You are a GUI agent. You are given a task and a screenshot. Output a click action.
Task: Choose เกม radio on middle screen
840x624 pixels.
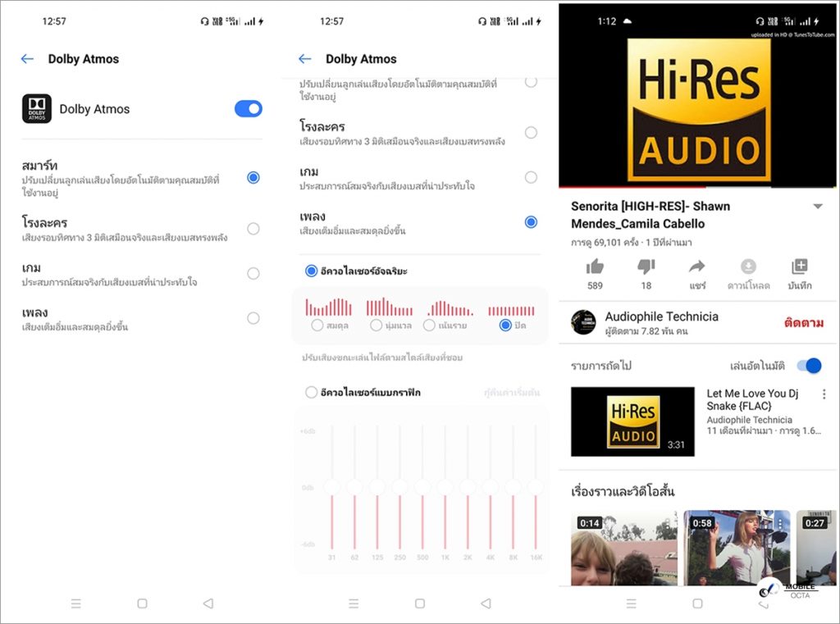531,177
